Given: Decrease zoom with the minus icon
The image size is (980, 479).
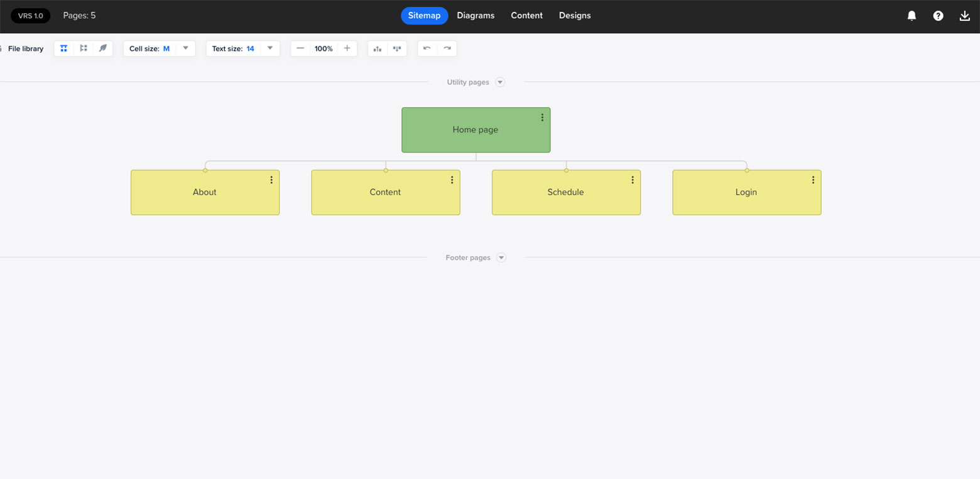Looking at the screenshot, I should (300, 48).
